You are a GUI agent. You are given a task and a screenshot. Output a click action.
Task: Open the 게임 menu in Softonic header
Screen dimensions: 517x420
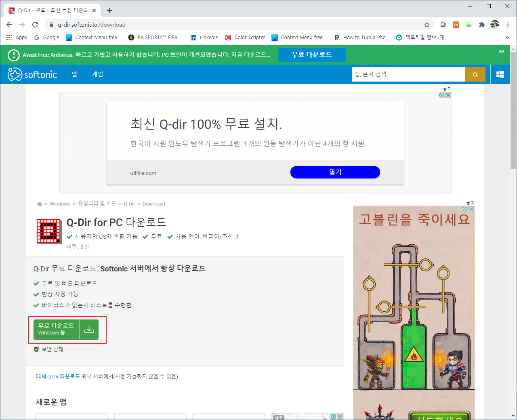click(97, 74)
